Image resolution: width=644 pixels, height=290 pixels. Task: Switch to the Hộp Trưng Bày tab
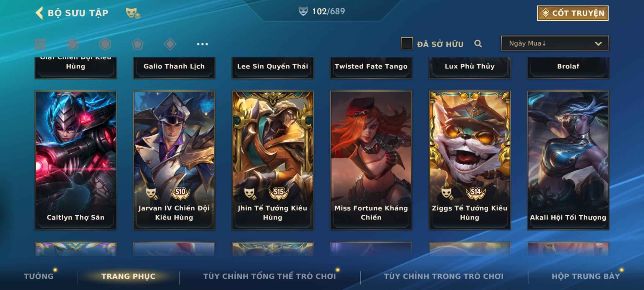pyautogui.click(x=586, y=276)
